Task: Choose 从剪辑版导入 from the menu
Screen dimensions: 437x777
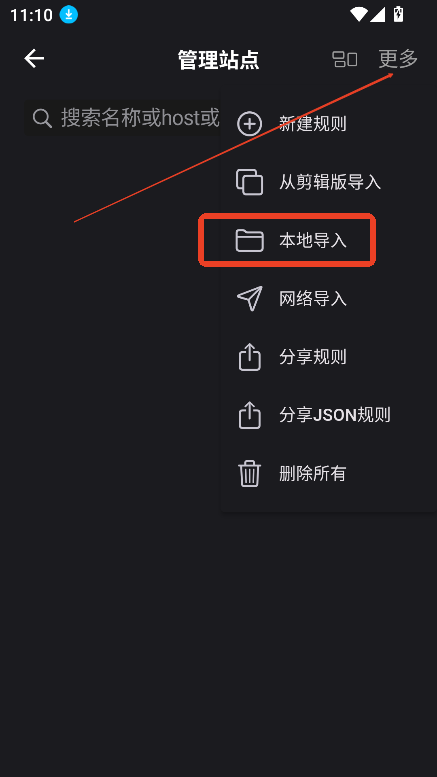Action: [330, 182]
